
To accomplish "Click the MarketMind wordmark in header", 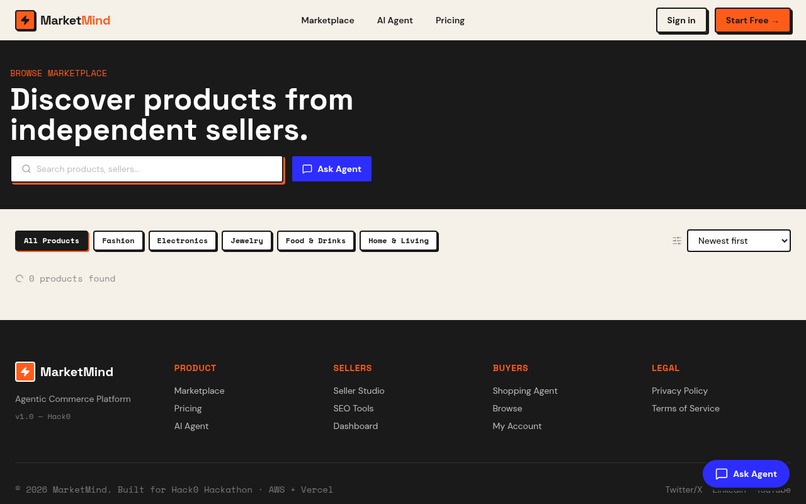I will point(75,21).
